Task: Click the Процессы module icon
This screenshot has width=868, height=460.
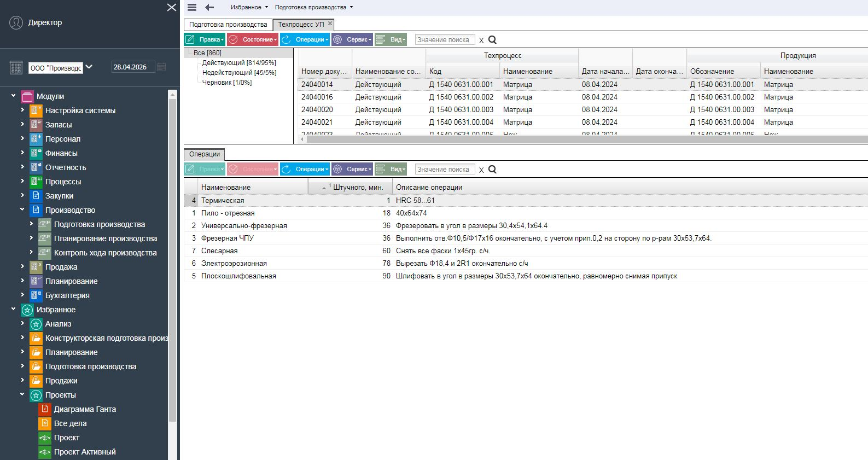Action: (x=36, y=182)
